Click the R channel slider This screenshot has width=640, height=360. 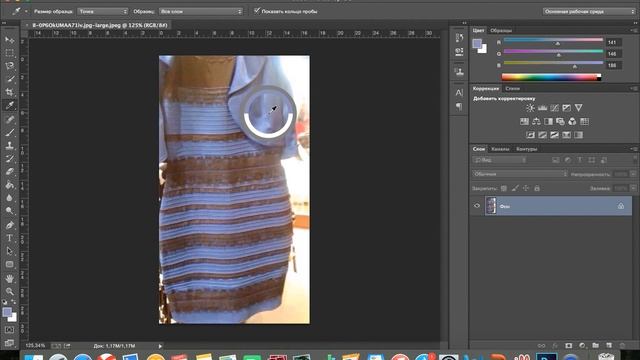point(553,41)
